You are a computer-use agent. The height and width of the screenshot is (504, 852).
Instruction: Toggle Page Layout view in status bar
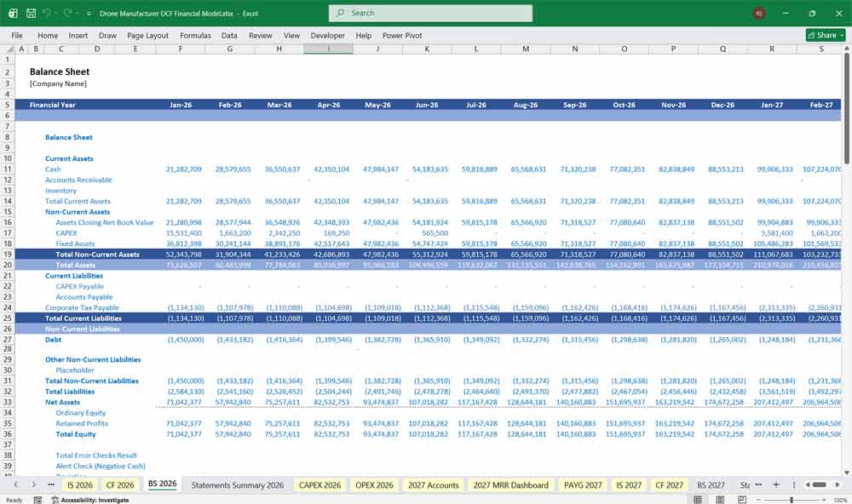(x=719, y=498)
